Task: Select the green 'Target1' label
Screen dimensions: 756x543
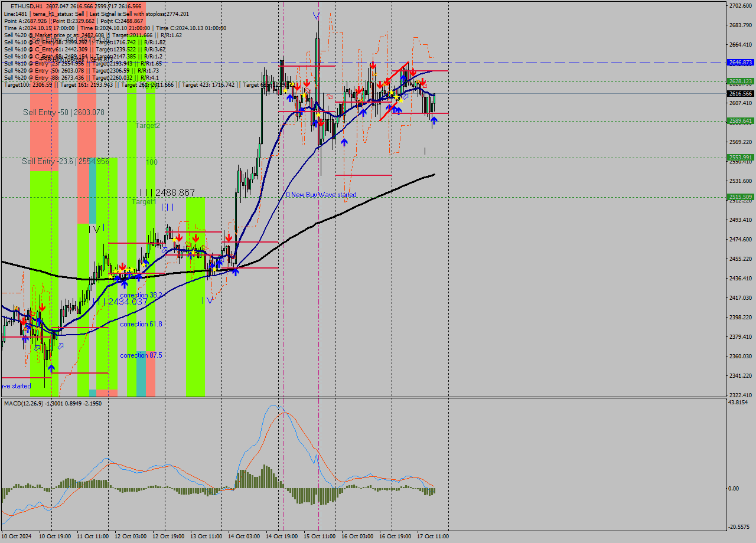Action: (x=144, y=202)
